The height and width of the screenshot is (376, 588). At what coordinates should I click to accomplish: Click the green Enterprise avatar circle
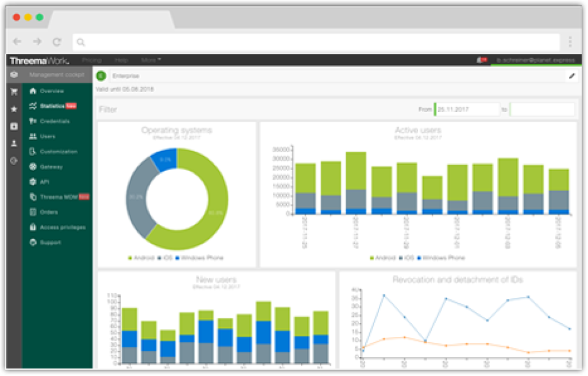coord(102,76)
